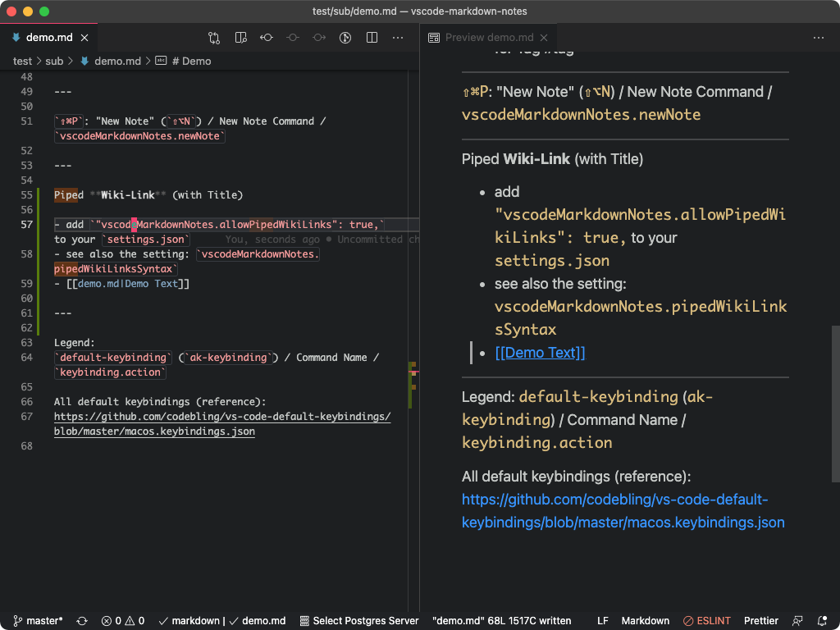Open preview to the side
This screenshot has height=630, width=840.
[x=240, y=38]
